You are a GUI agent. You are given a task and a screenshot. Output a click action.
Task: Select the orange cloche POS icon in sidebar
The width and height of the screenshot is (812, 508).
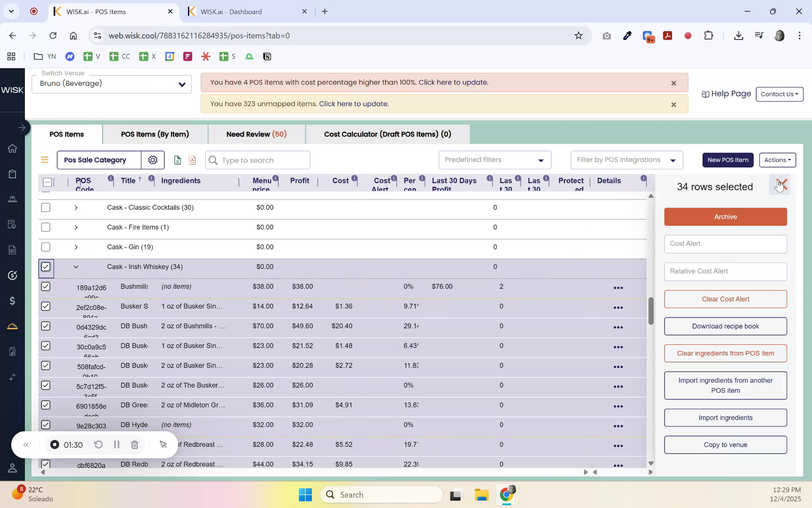coord(12,326)
